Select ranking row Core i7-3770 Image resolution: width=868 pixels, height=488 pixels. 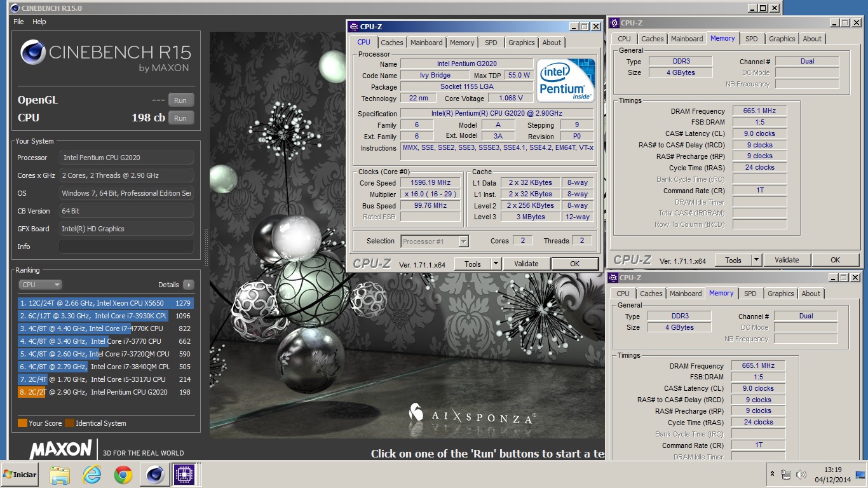point(105,341)
